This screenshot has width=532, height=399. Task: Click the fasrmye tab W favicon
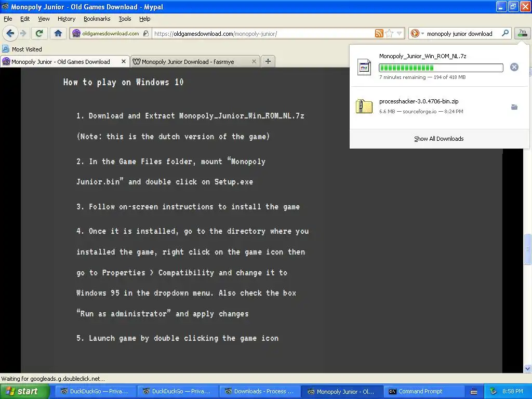[x=137, y=62]
